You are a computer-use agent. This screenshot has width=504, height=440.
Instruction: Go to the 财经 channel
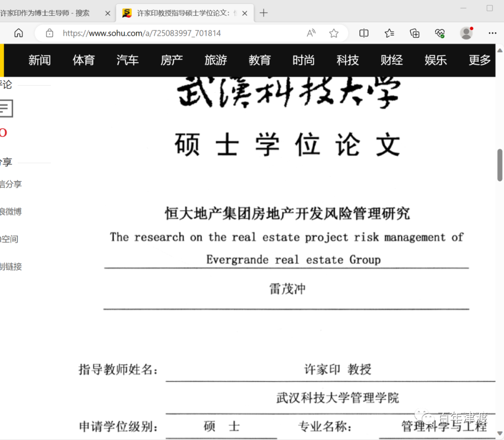point(392,60)
